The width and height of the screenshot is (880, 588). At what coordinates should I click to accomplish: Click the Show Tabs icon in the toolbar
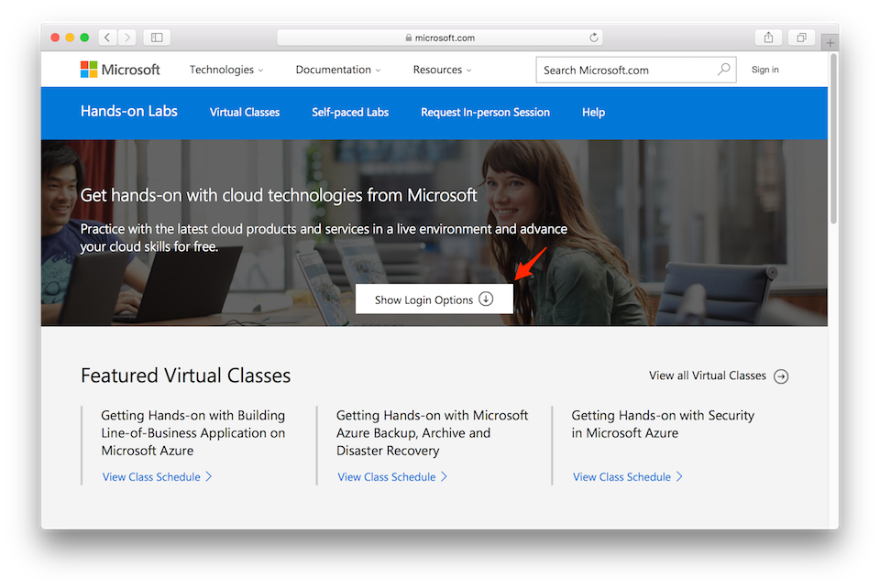point(803,37)
